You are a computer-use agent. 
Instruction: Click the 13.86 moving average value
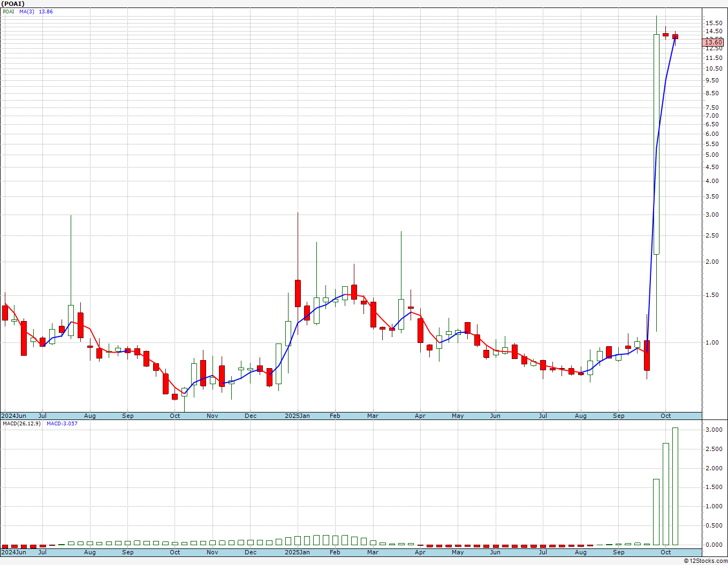tap(46, 12)
